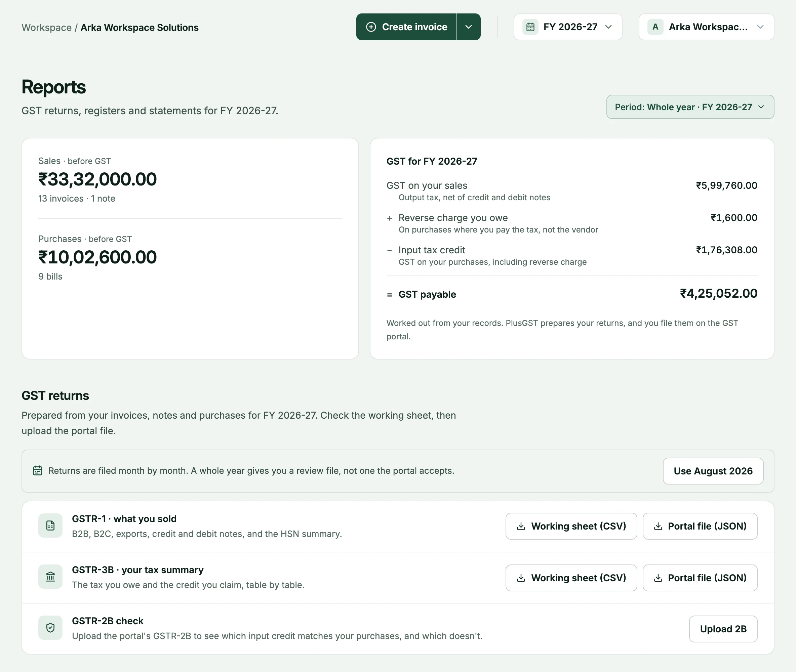Click the GST payable amount ₹4,25,052.00

click(x=718, y=293)
